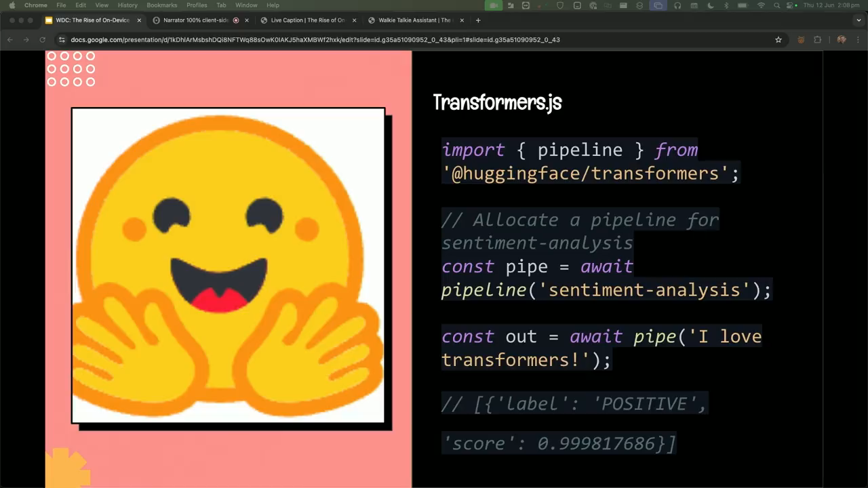This screenshot has width=868, height=488.
Task: Go back to the previous page
Action: 10,40
